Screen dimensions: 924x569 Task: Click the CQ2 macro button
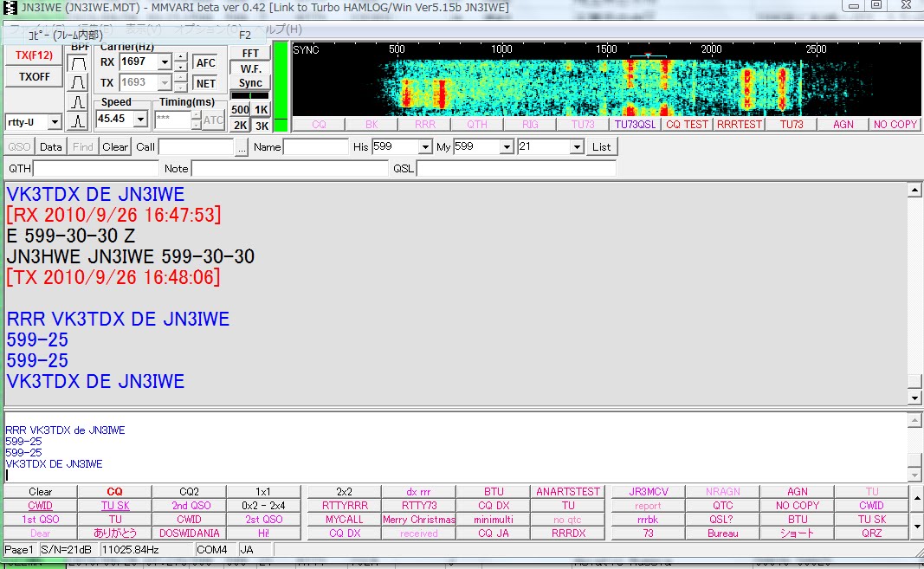point(189,492)
